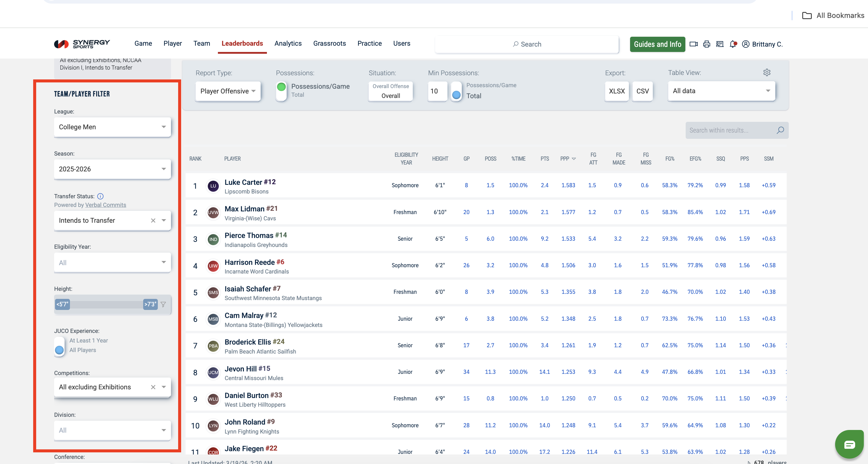868x464 pixels.
Task: Clear the Intends to Transfer selection
Action: click(x=153, y=221)
